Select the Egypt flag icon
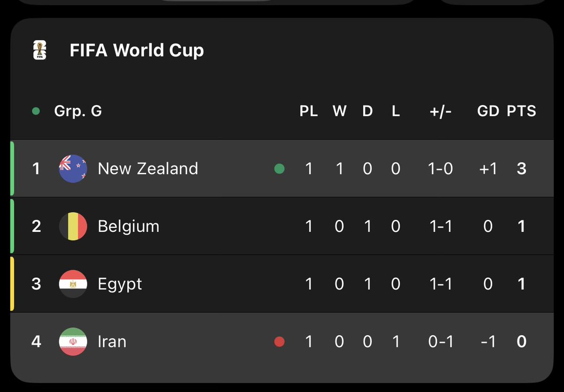The image size is (564, 392). [73, 284]
